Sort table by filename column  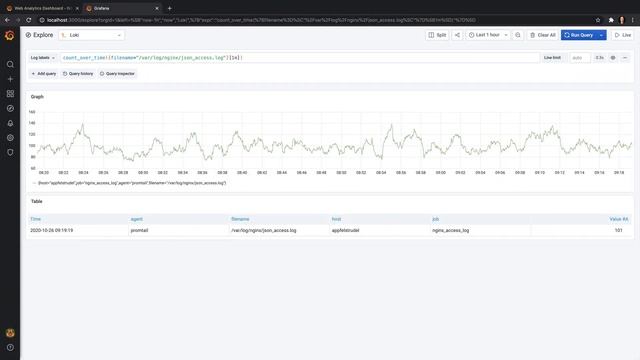(240, 219)
